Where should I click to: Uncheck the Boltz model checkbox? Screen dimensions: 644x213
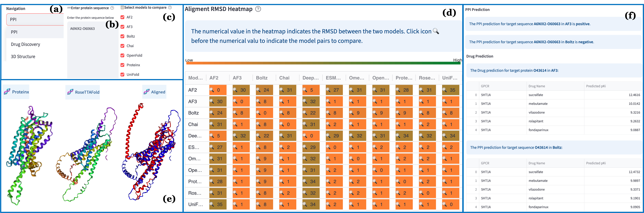coord(123,36)
